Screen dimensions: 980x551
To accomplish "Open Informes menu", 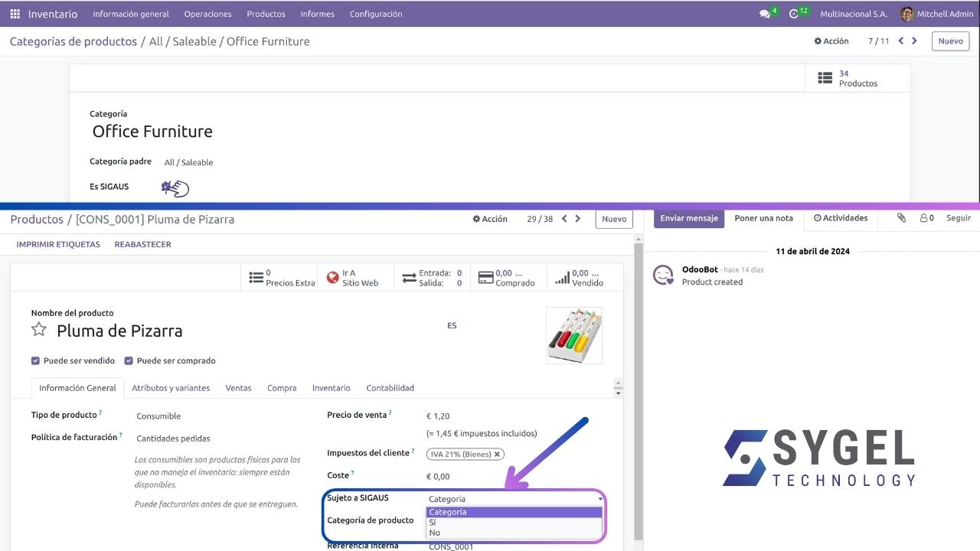I will coord(317,14).
